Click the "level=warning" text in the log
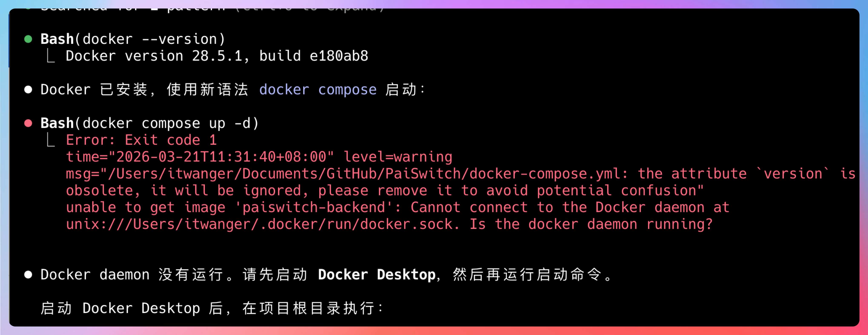The image size is (868, 335). [x=398, y=157]
